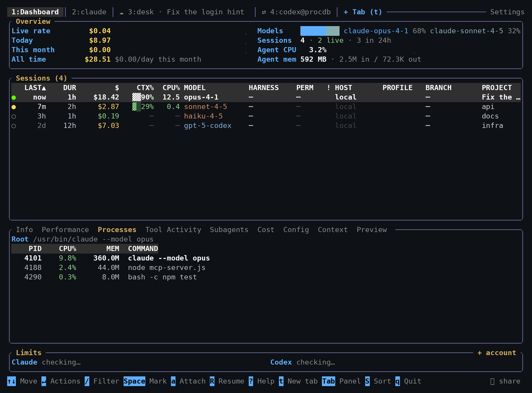Click the hollow status circle of the haiku-4-5 session
Screen dimensions: 532x393
tap(14, 116)
